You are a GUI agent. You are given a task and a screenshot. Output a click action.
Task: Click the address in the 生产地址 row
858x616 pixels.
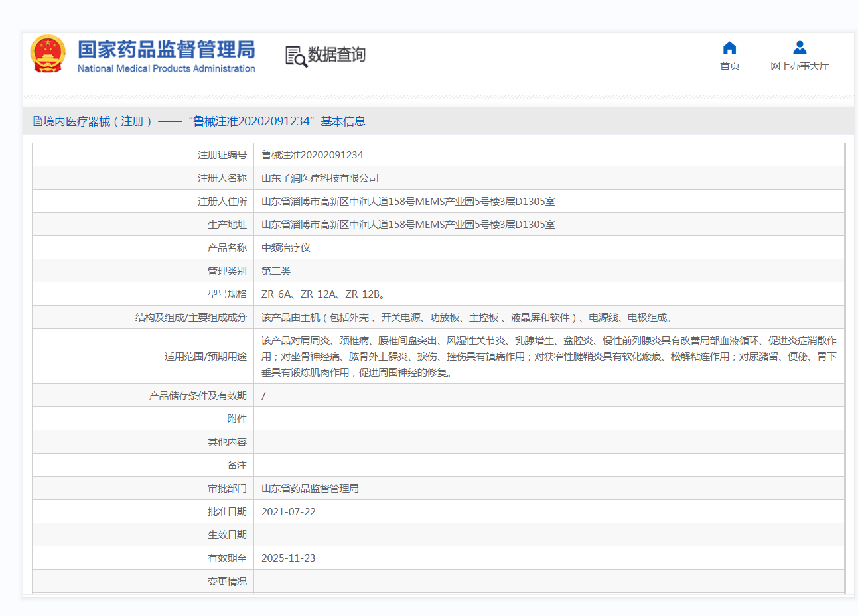coord(407,225)
